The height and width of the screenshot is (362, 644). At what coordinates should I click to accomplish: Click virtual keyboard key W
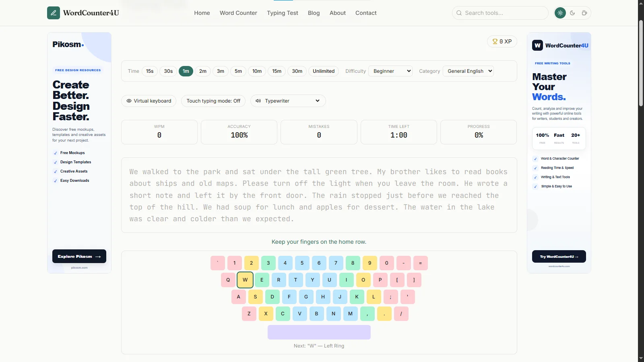point(245,280)
